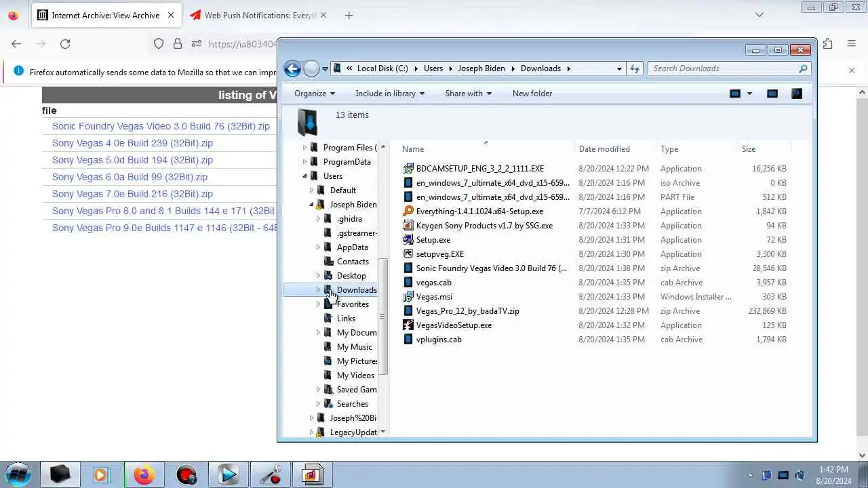Select the Favorites tree folder
Image resolution: width=868 pixels, height=488 pixels.
click(353, 304)
